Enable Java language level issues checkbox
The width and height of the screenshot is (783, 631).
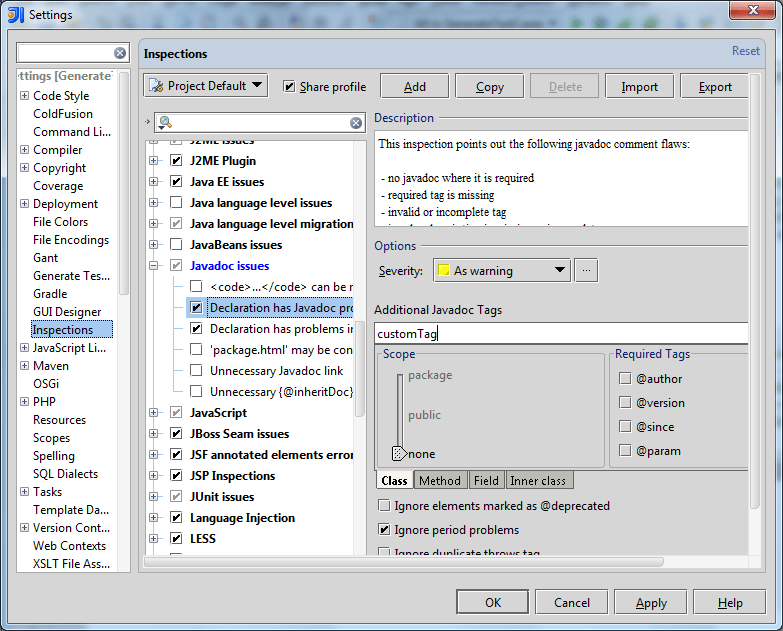tap(176, 202)
